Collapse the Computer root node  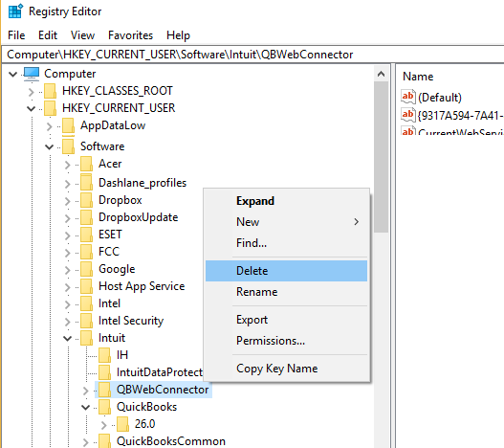12,75
